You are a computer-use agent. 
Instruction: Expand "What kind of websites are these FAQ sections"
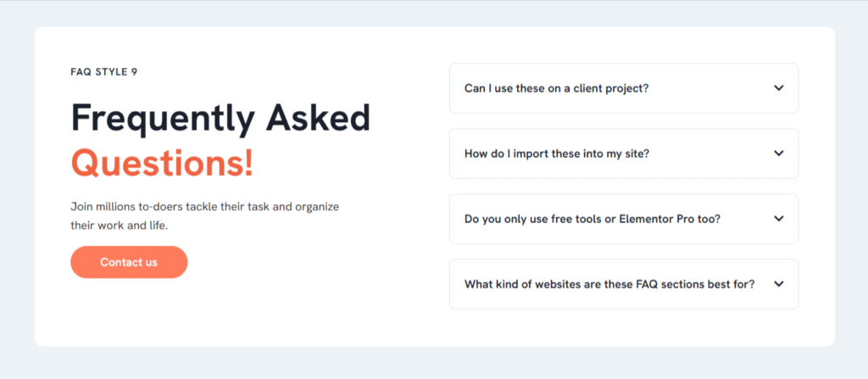click(624, 284)
